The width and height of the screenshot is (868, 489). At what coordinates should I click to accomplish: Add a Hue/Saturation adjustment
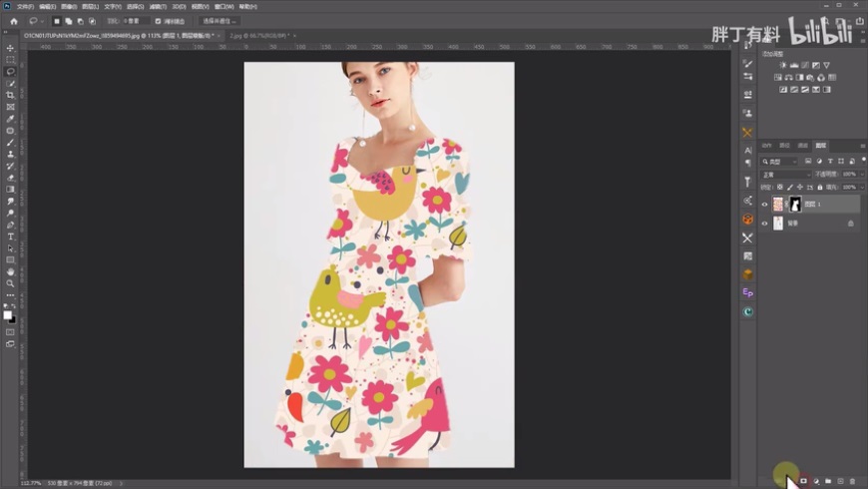click(778, 78)
